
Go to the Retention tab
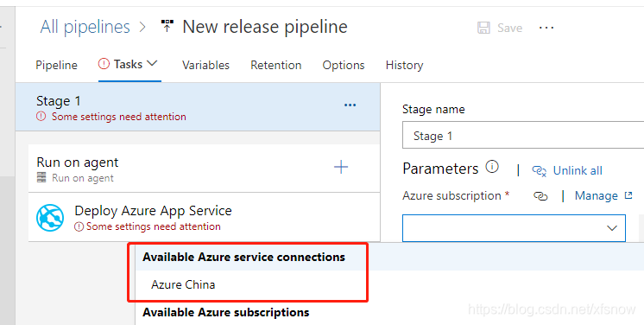pyautogui.click(x=276, y=66)
